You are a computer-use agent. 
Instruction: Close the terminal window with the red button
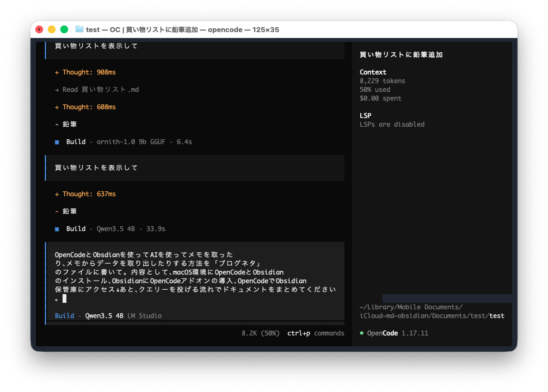[39, 29]
